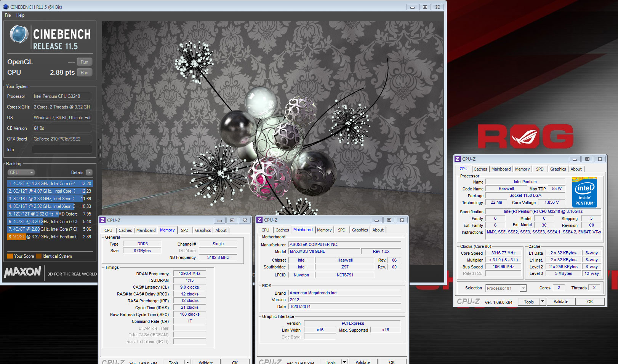The image size is (618, 364).
Task: Expand Tools dropdown arrow in right CPU-Z
Action: tap(543, 302)
